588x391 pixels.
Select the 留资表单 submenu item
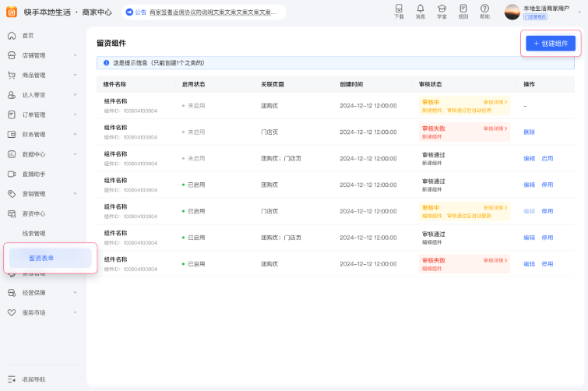point(51,259)
